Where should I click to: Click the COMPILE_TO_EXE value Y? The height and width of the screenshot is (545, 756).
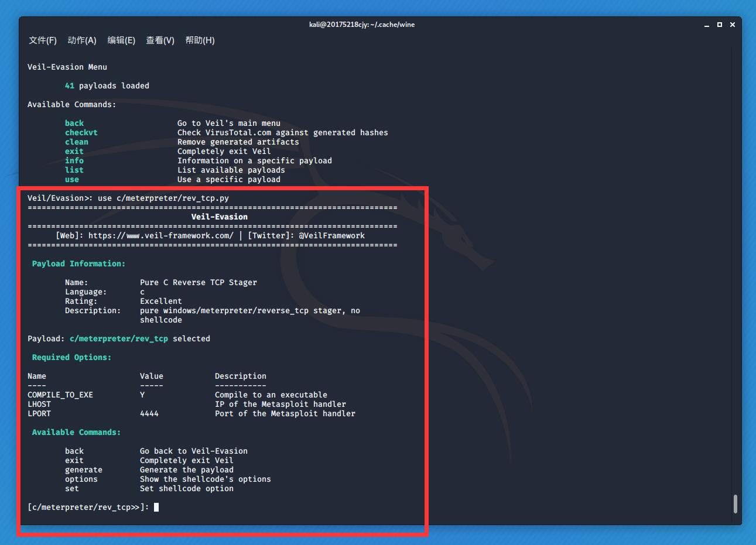coord(142,395)
